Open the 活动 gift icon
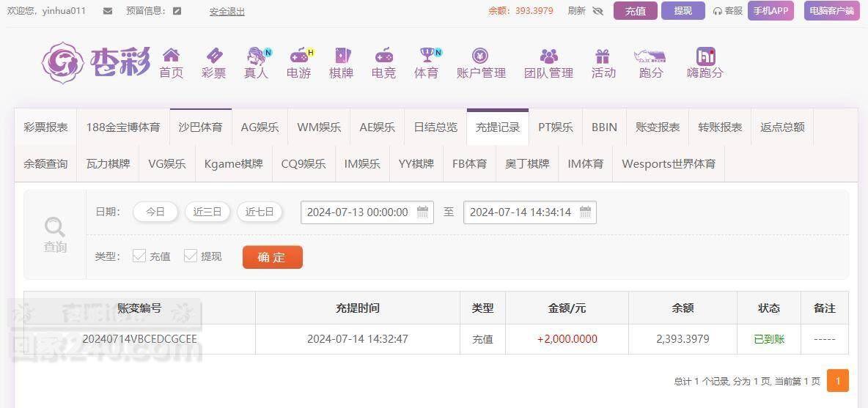 [x=603, y=56]
